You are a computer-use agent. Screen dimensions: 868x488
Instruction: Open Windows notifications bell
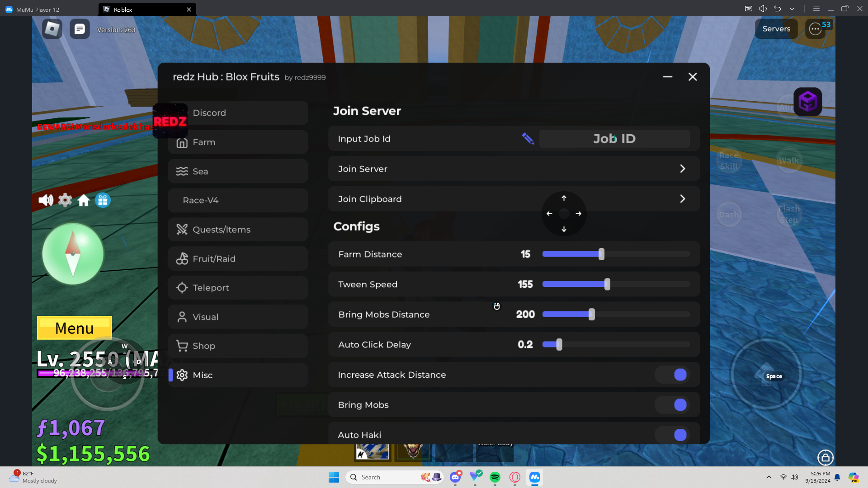click(x=837, y=477)
